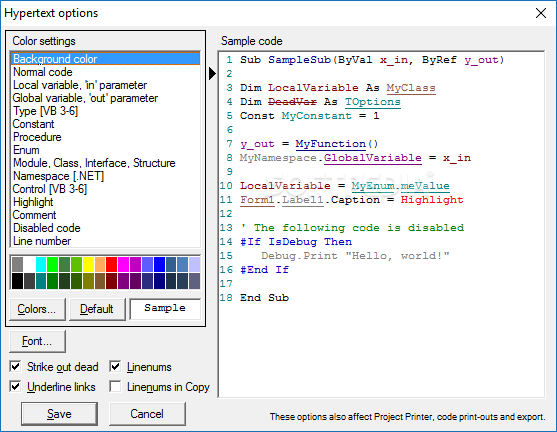Pick the brown color swatch
Image resolution: width=557 pixels, height=432 pixels.
click(x=100, y=281)
